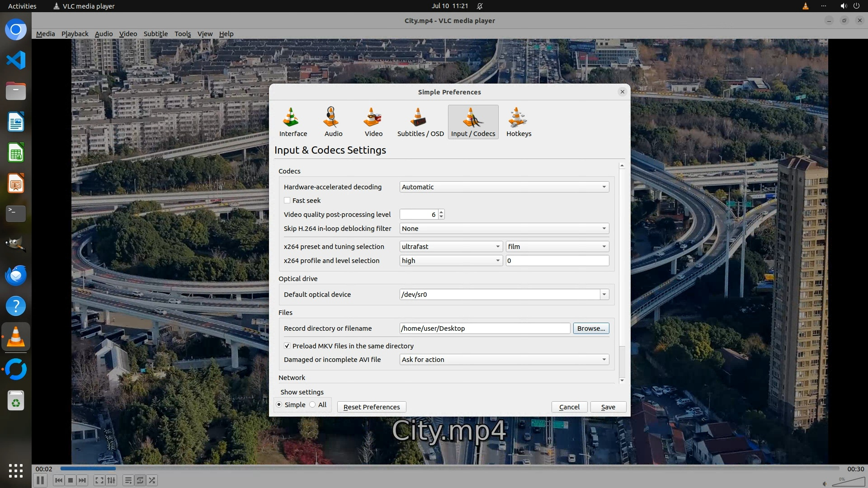Switch to Video preferences icon
Viewport: 868px width, 488px height.
click(x=373, y=122)
